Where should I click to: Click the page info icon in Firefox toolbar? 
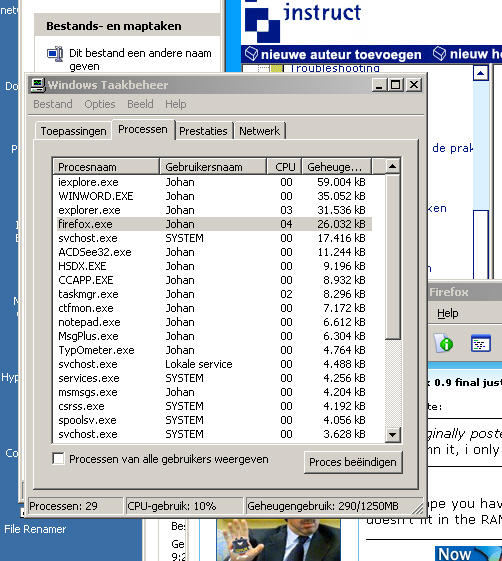[444, 343]
